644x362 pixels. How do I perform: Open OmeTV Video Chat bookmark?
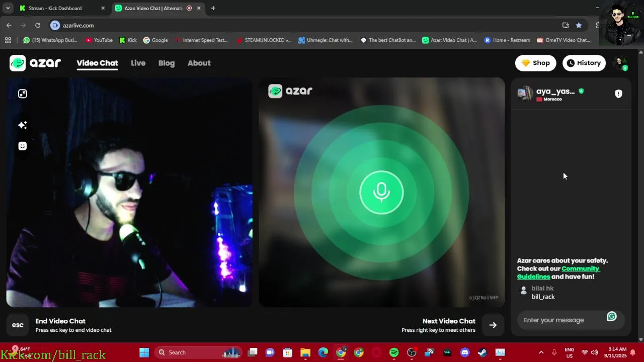click(563, 40)
